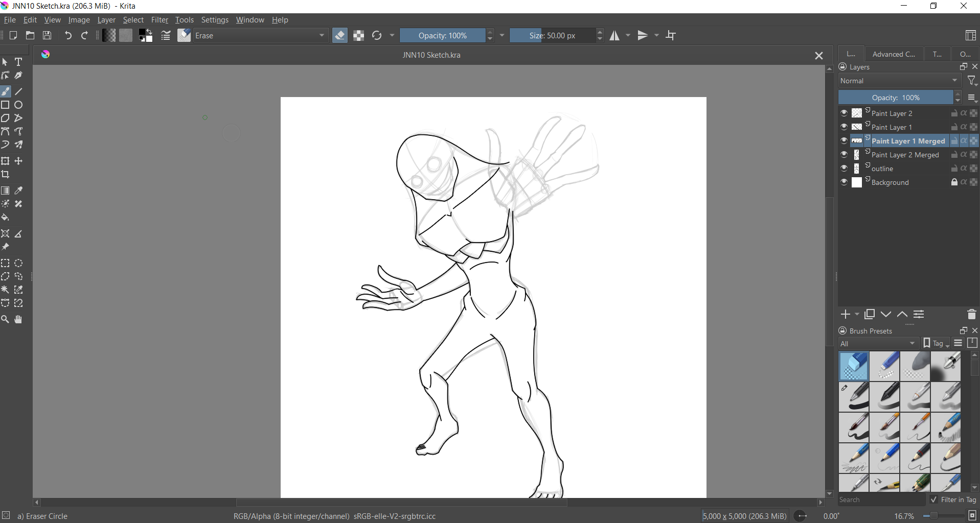Viewport: 980px width, 523px height.
Task: Toggle vertical mirror tool
Action: click(x=643, y=35)
